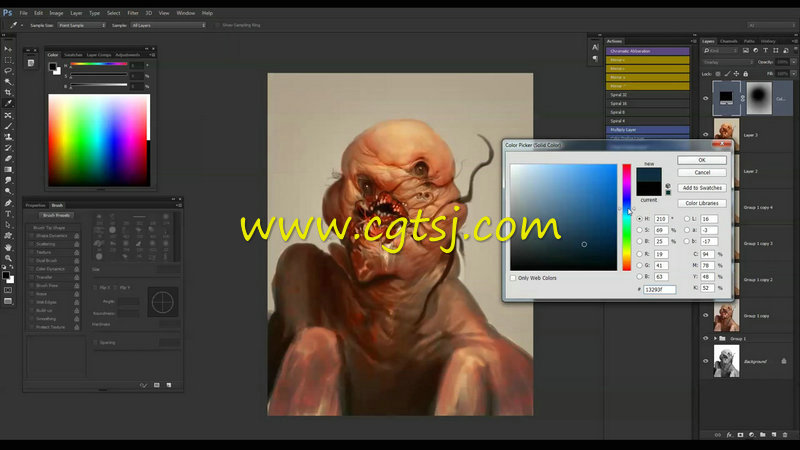Open the layer blend mode dropdown

pyautogui.click(x=728, y=62)
